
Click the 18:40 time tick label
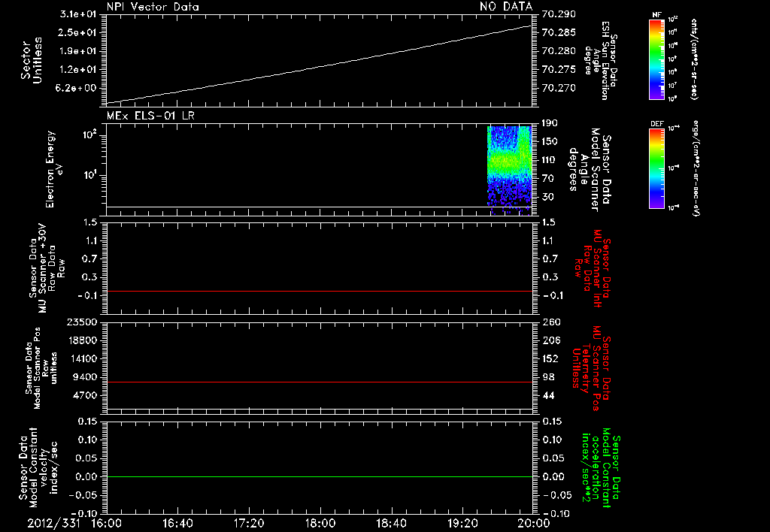click(x=391, y=524)
